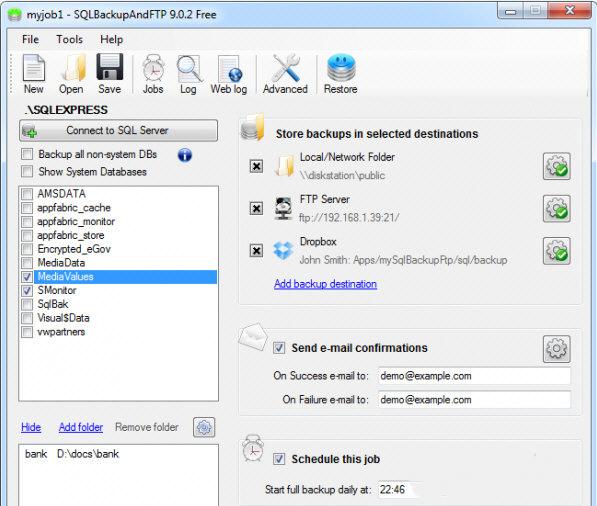The width and height of the screenshot is (597, 506).
Task: Open FTP Server destination settings gear
Action: tap(557, 209)
